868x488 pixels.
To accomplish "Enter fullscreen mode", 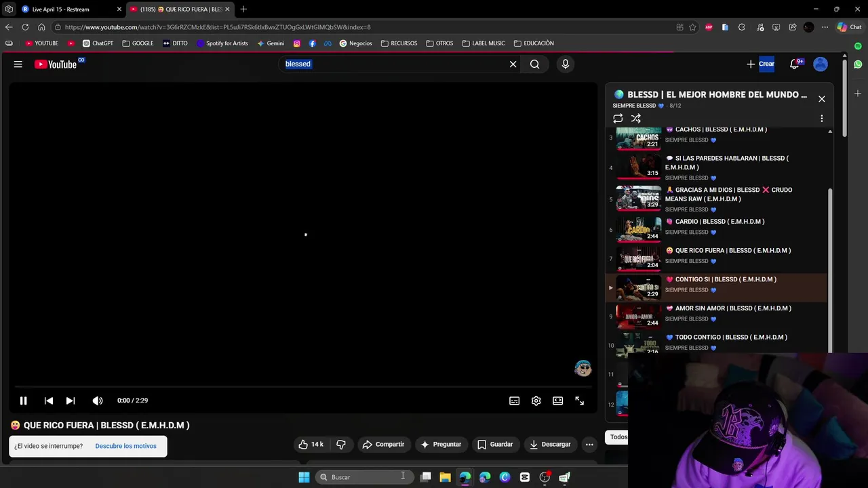I will (x=579, y=401).
